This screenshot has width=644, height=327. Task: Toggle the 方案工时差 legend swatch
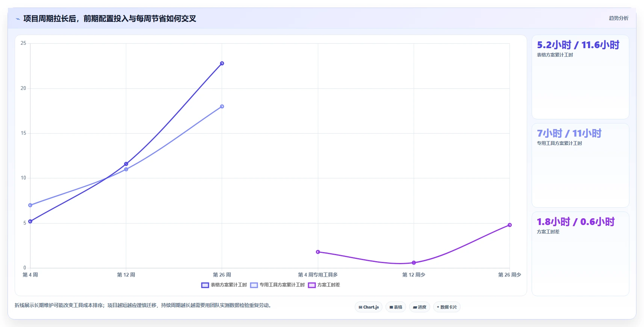pos(311,285)
